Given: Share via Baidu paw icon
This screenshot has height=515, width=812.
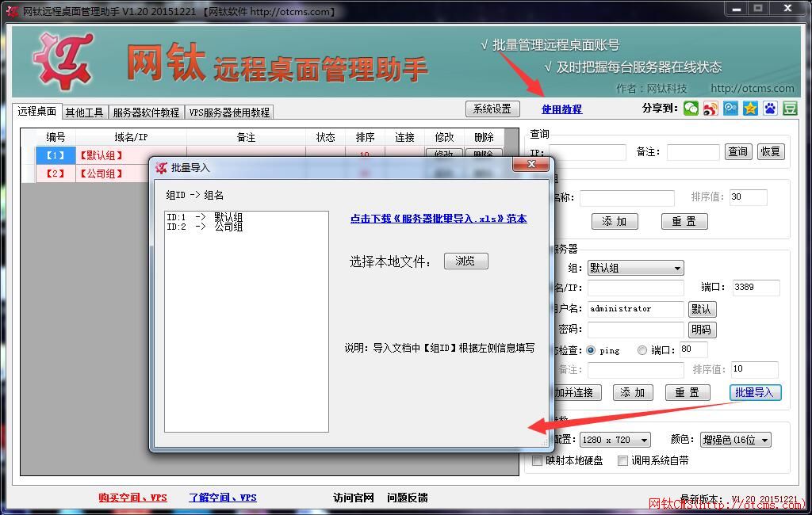Looking at the screenshot, I should (769, 108).
